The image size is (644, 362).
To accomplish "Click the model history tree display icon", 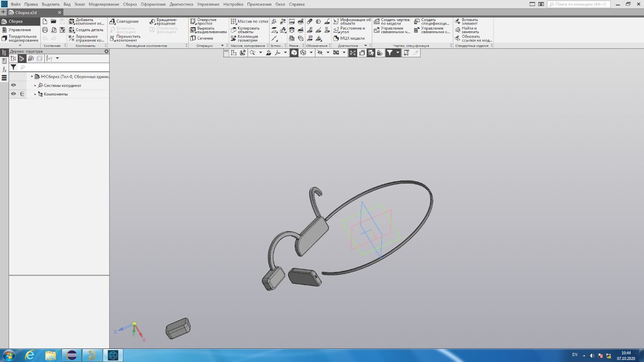I will [14, 58].
